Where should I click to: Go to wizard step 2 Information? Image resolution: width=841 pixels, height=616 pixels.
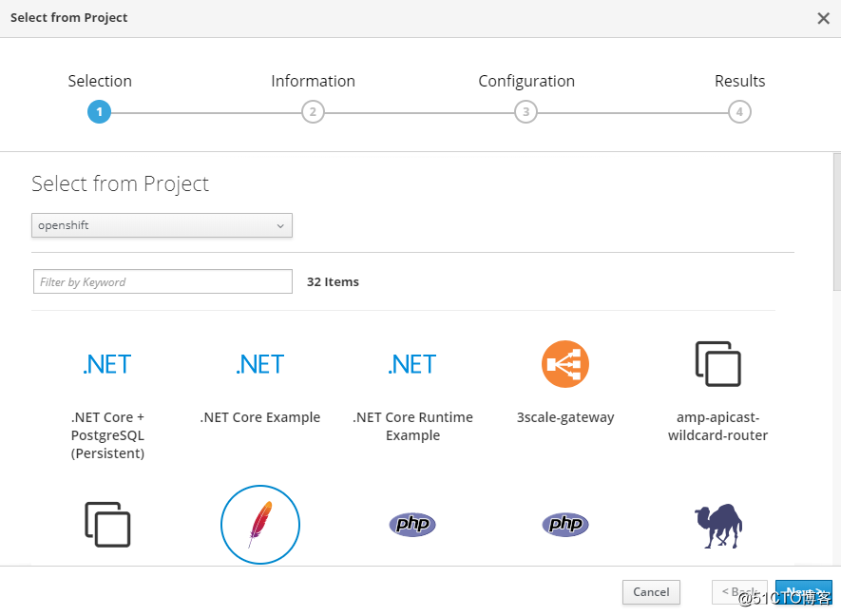tap(313, 112)
